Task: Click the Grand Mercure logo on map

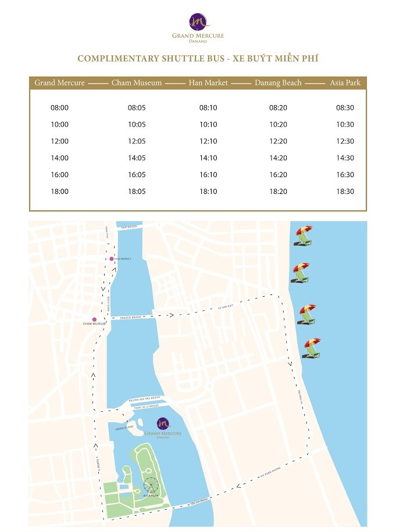Action: [x=163, y=428]
